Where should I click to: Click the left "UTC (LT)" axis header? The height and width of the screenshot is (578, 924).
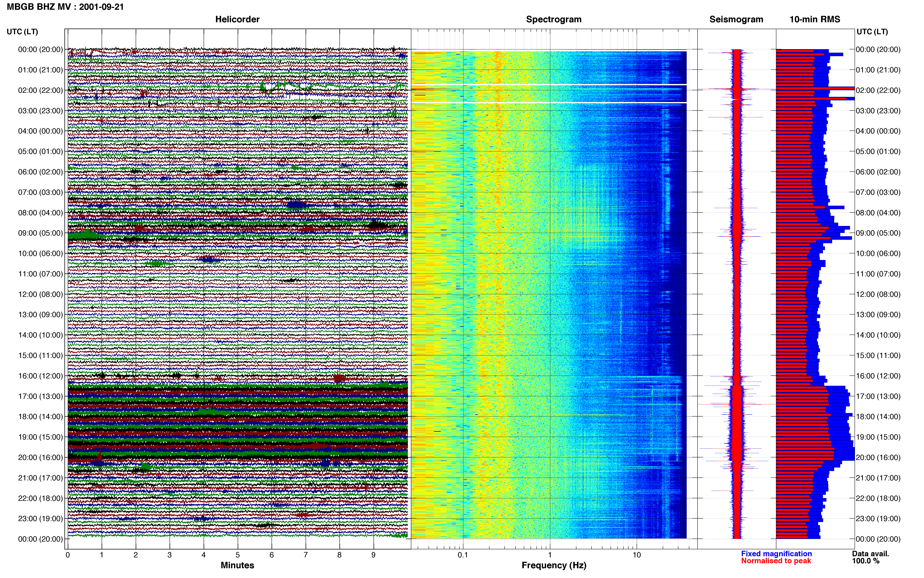click(x=22, y=31)
